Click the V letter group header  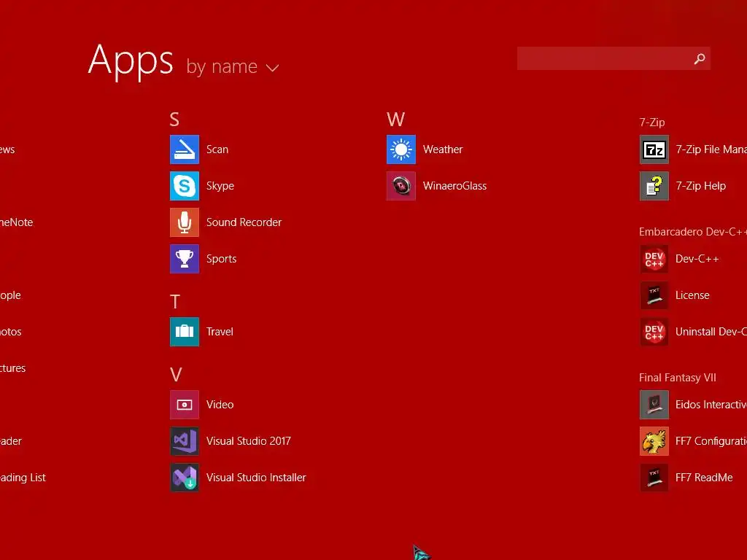coord(176,375)
